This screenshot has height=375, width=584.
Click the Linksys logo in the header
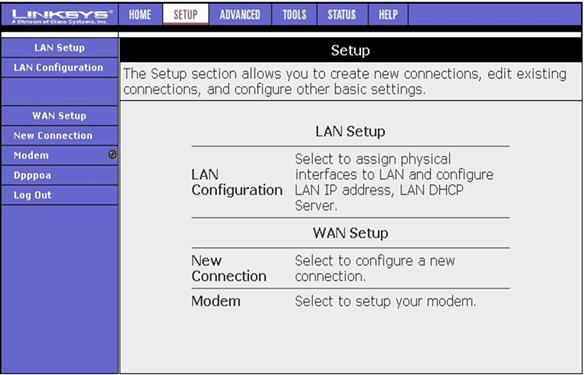60,15
